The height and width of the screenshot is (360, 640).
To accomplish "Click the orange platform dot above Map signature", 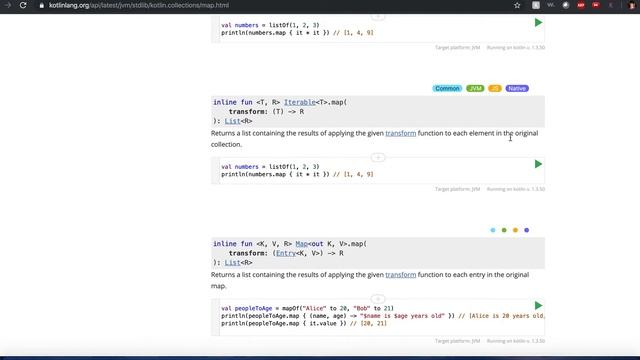I will 515,230.
